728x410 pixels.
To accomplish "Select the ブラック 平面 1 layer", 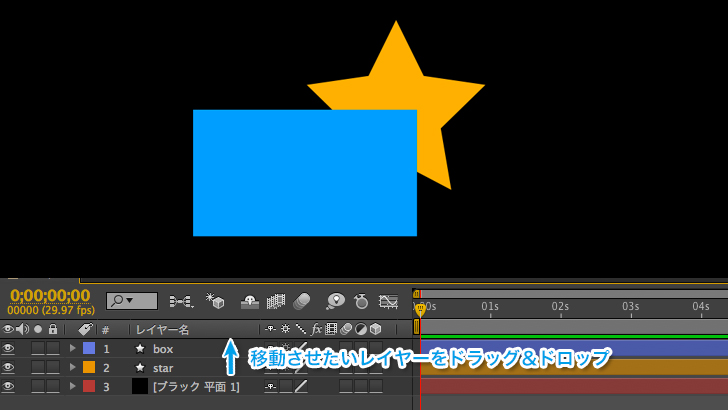I will (x=195, y=386).
